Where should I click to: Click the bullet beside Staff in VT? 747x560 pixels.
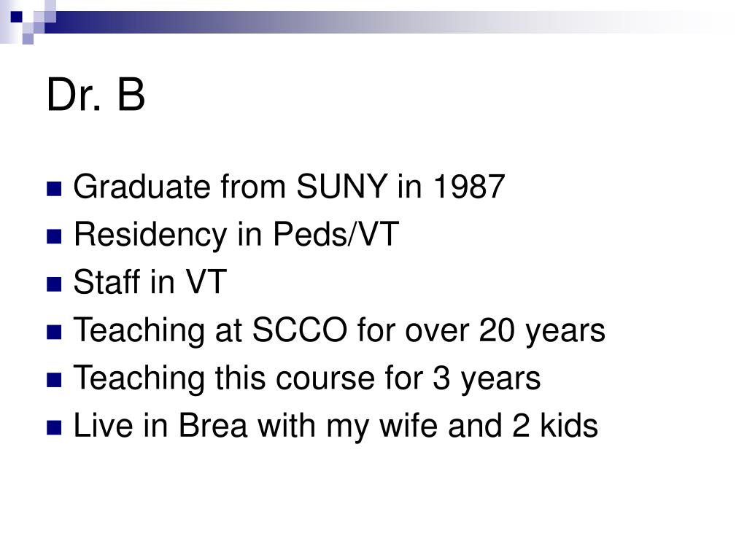tap(54, 284)
